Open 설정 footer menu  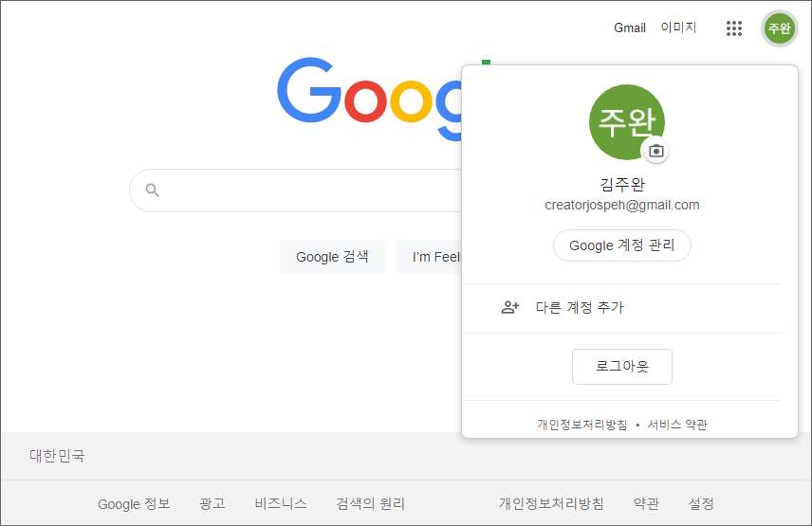click(701, 504)
